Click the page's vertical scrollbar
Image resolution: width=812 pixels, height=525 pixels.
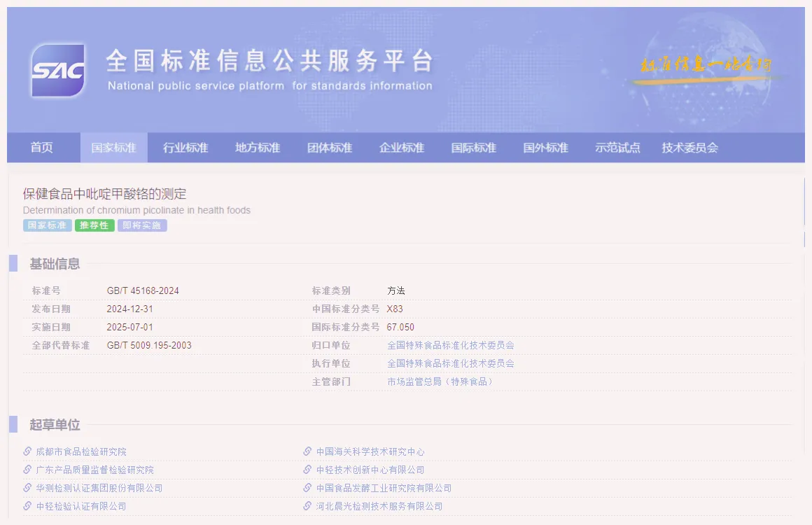(805, 202)
